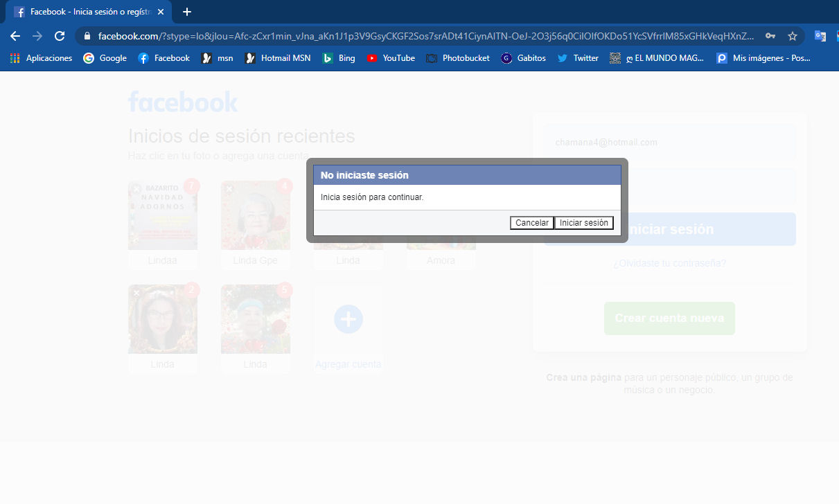Click the Lindaa account thumbnail
The image size is (839, 504).
pos(163,215)
